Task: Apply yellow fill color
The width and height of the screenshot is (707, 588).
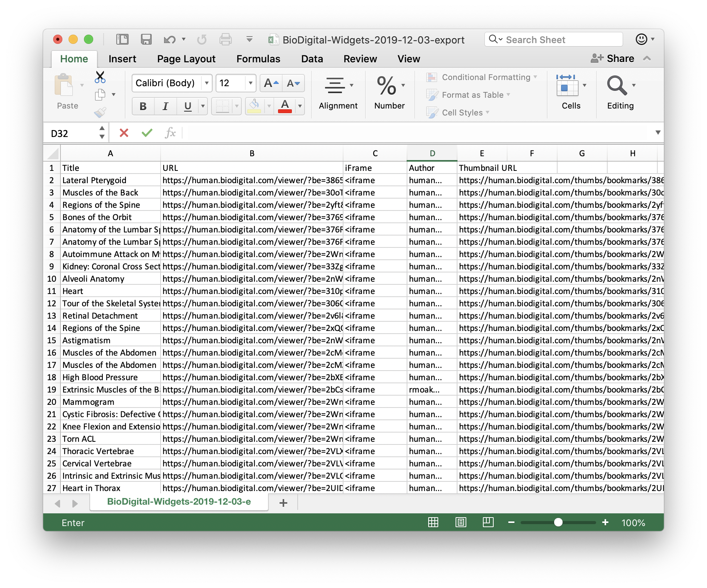Action: click(x=254, y=106)
